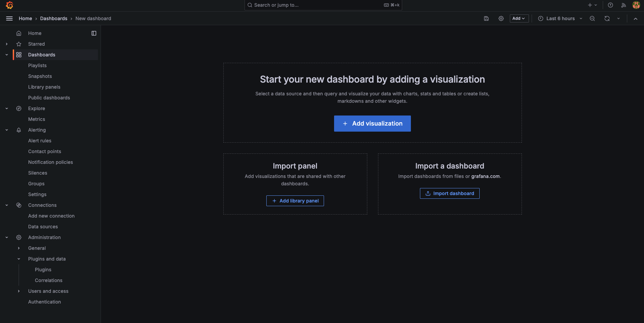
Task: Open the user profile avatar
Action: pos(636,5)
